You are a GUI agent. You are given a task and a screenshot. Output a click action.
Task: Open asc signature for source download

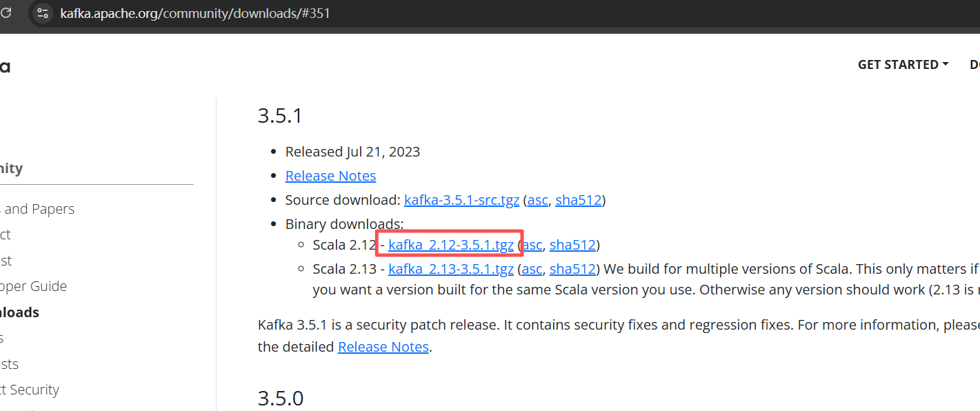[x=538, y=201]
